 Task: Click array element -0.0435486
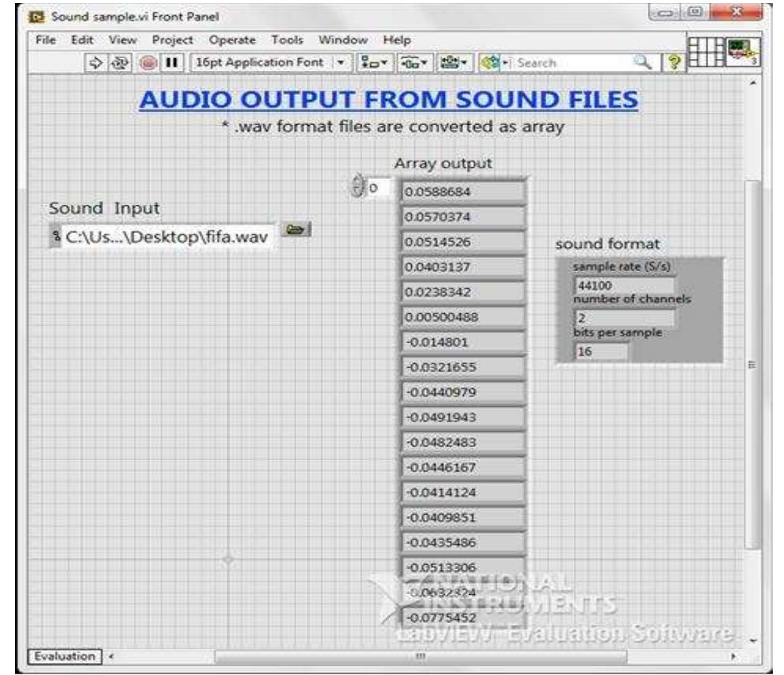coord(462,542)
